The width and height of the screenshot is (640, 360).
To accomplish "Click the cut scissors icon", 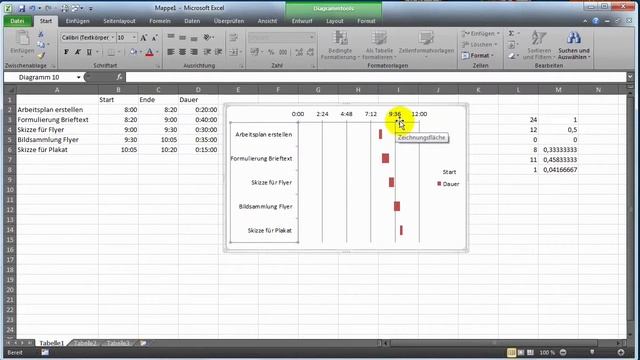I will pos(41,35).
